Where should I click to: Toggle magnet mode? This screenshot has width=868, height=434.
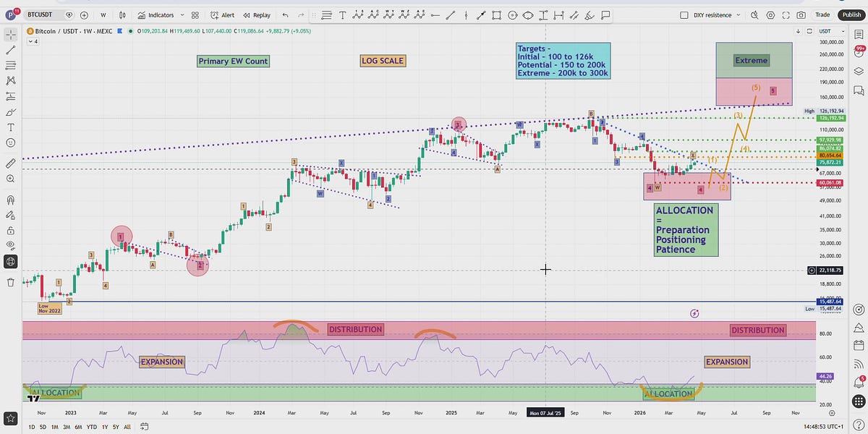(x=10, y=200)
